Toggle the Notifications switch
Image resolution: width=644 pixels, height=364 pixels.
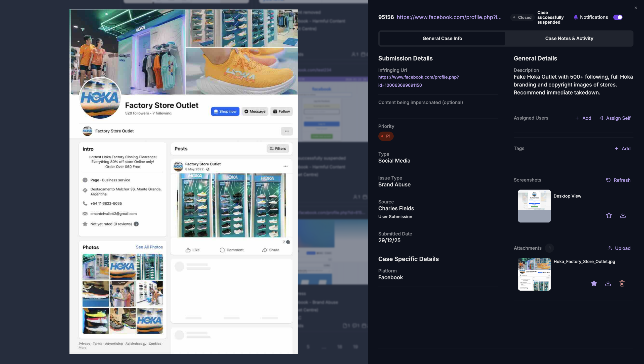tap(618, 17)
